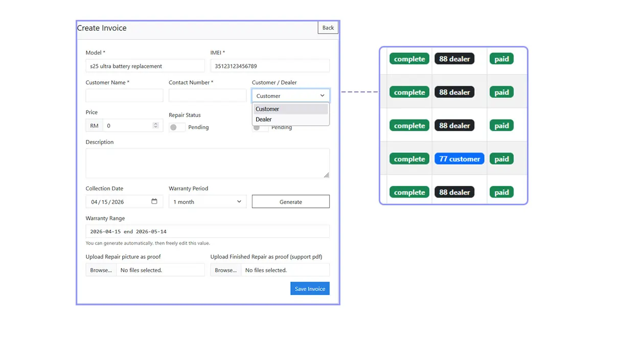The height and width of the screenshot is (337, 644).
Task: Choose Dealer from the dropdown list
Action: point(290,119)
